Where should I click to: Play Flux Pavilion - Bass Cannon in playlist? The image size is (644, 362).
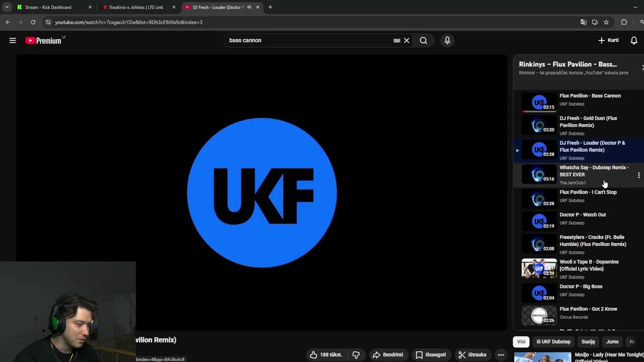coord(579,102)
